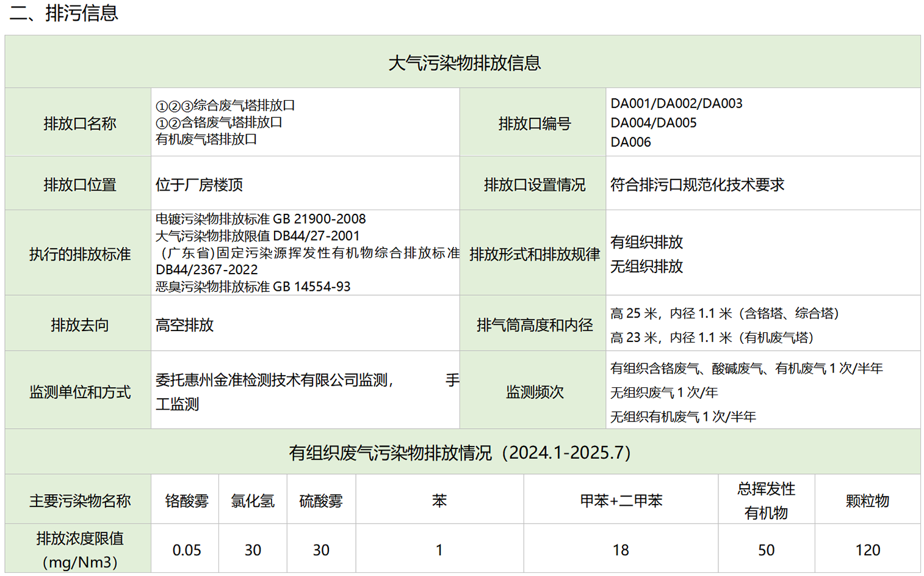Click the 排气筒高度和内径 label cell

[534, 325]
